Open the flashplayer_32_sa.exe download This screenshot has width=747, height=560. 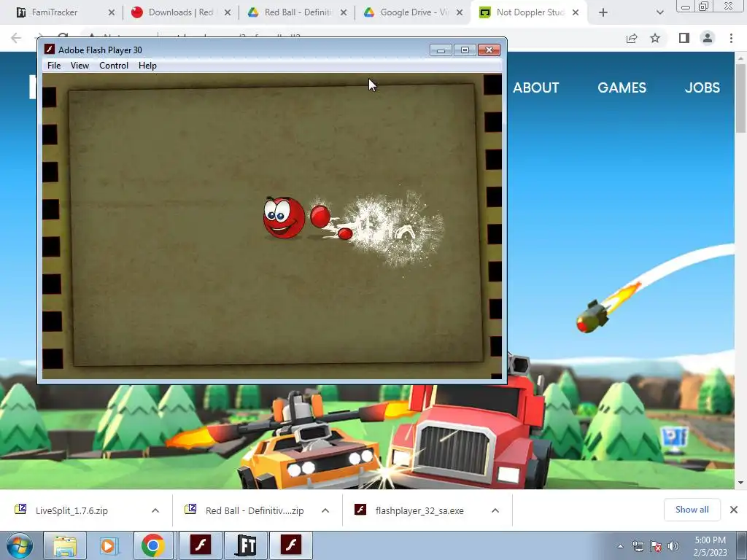[x=419, y=510]
